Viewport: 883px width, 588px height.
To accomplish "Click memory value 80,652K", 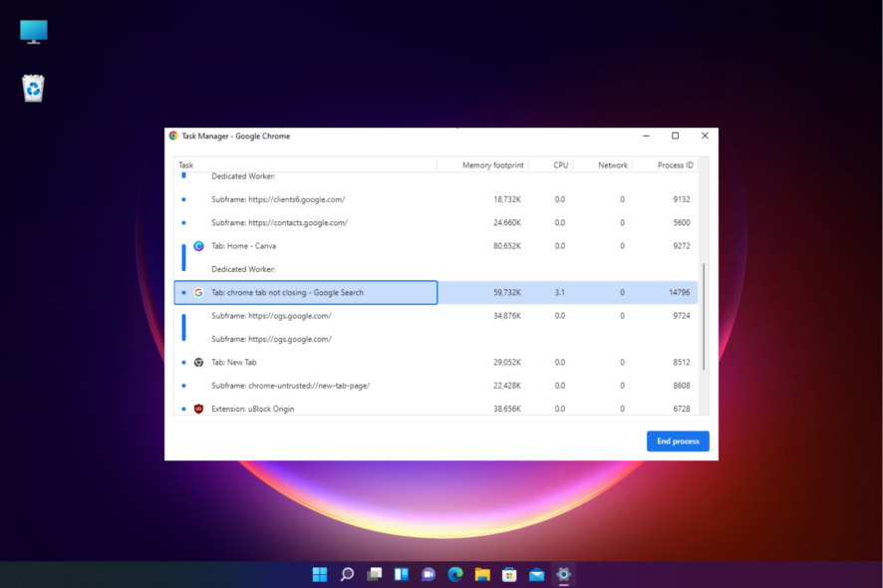I will [x=507, y=245].
